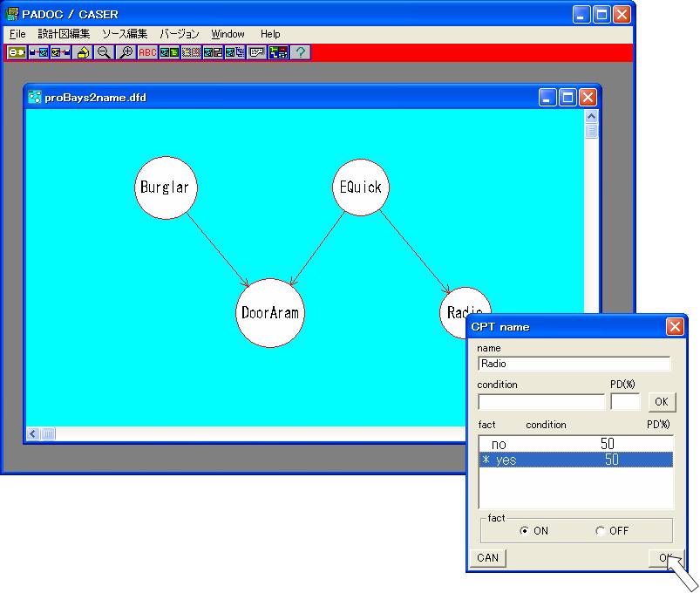Select the red ABC text tool
The height and width of the screenshot is (593, 700).
point(147,52)
